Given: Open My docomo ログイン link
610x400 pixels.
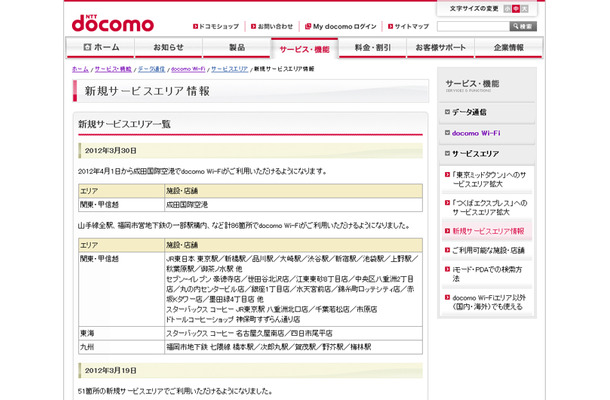Looking at the screenshot, I should point(345,26).
